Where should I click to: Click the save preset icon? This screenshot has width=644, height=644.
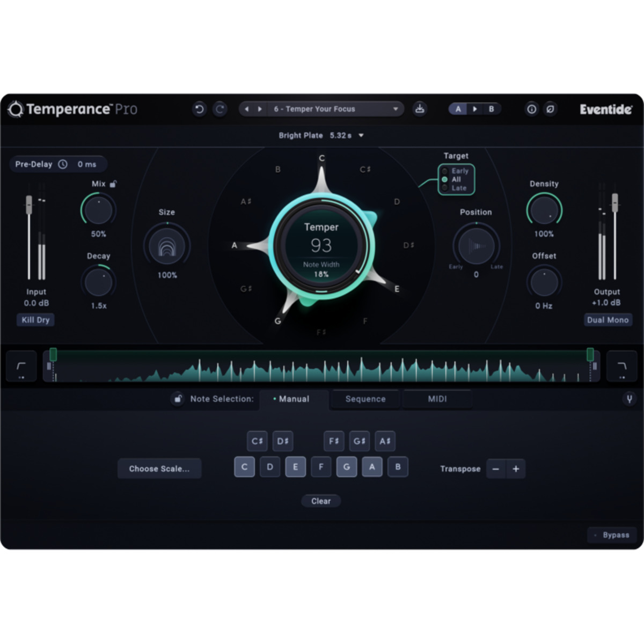tap(420, 109)
